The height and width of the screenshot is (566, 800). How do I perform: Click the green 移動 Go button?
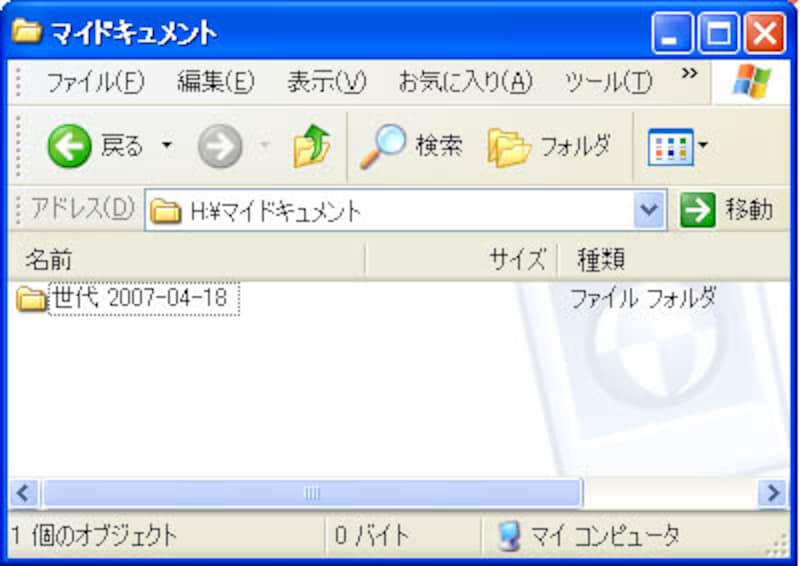click(727, 210)
